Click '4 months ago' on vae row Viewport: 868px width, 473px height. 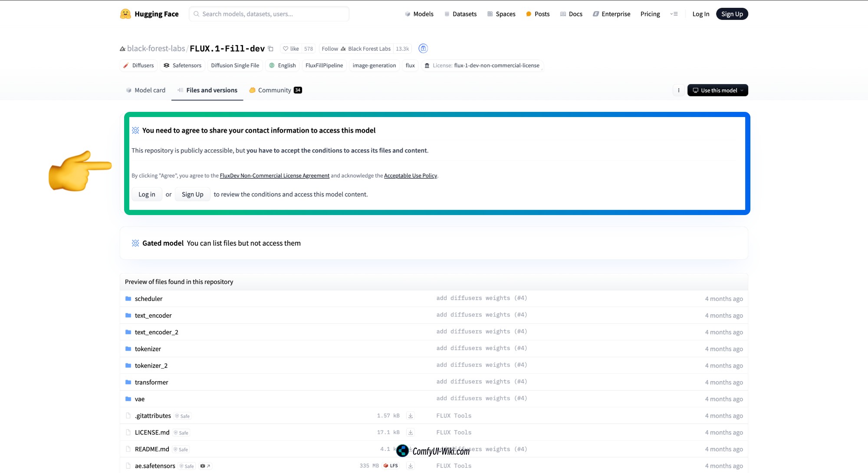tap(723, 399)
